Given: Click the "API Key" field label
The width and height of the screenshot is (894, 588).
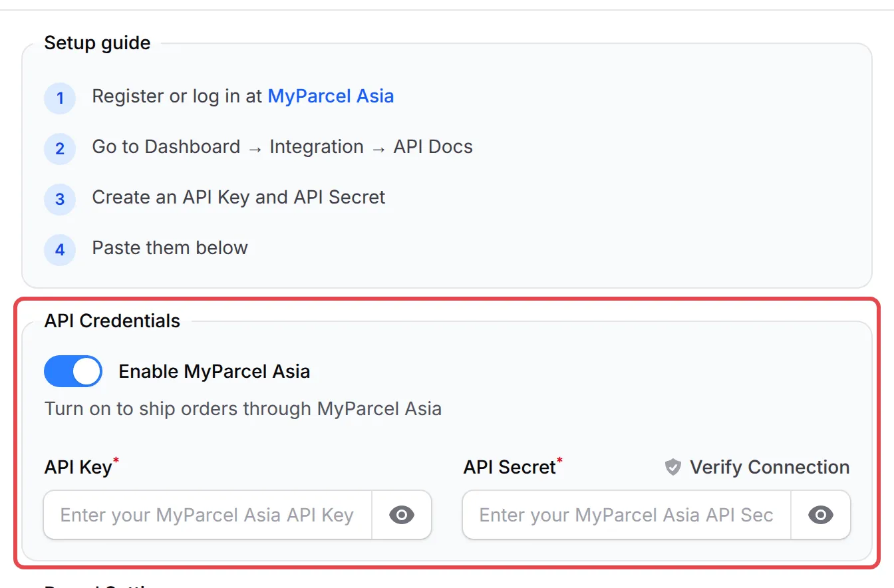Looking at the screenshot, I should (78, 467).
